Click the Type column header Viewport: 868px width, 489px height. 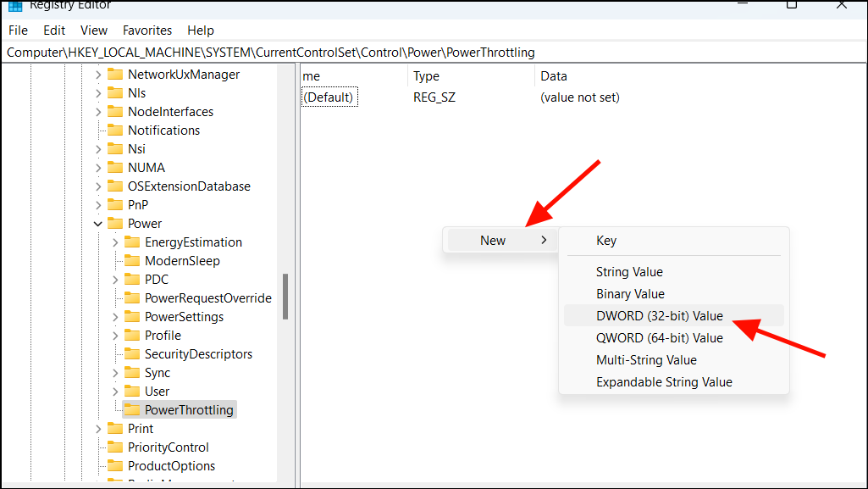(471, 76)
